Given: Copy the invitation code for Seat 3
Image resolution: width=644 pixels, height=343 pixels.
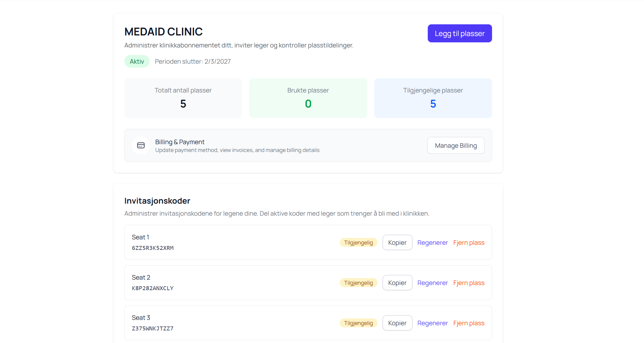Looking at the screenshot, I should point(397,323).
